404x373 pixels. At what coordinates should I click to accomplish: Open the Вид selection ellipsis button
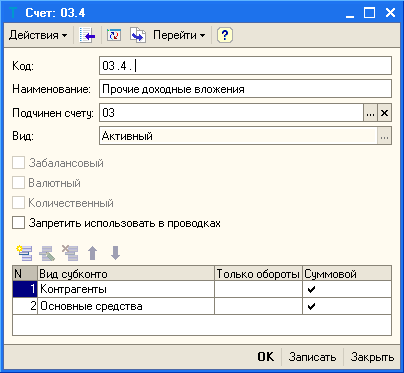(x=384, y=136)
